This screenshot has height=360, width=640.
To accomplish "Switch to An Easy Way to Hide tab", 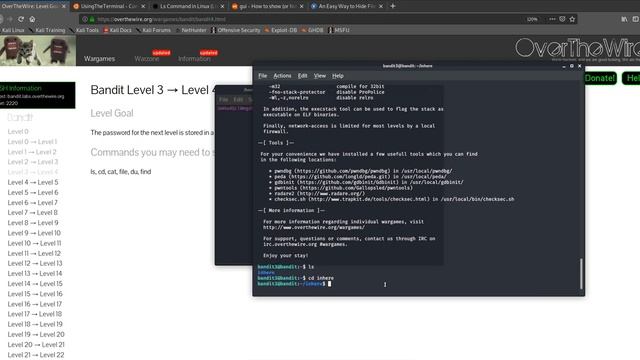I will (x=347, y=6).
